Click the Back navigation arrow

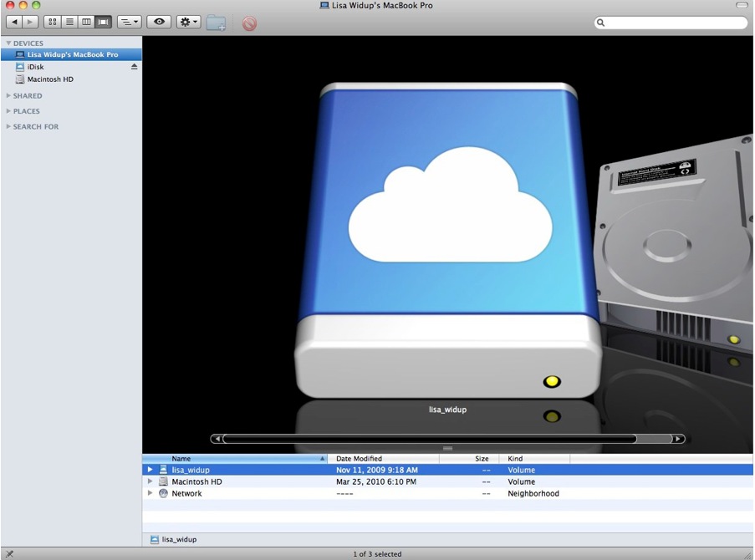[13, 22]
